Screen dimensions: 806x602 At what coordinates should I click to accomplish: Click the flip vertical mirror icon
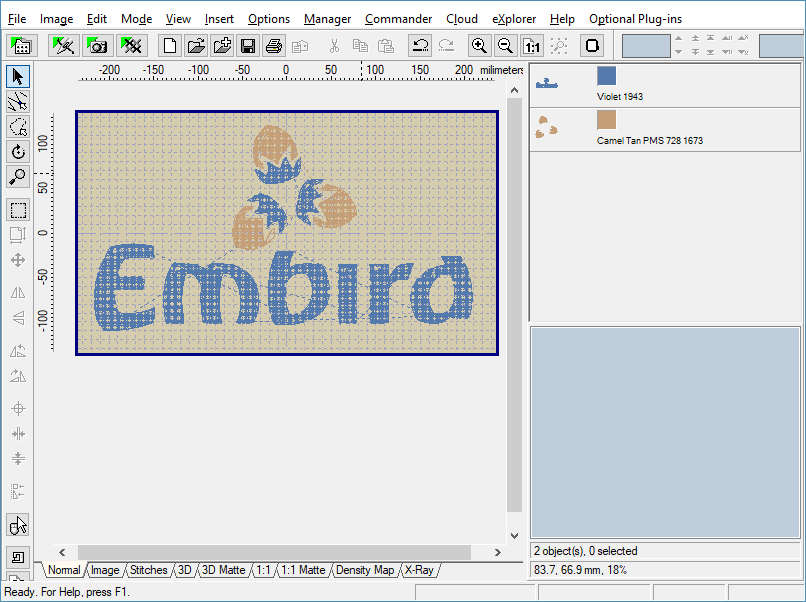click(x=18, y=318)
